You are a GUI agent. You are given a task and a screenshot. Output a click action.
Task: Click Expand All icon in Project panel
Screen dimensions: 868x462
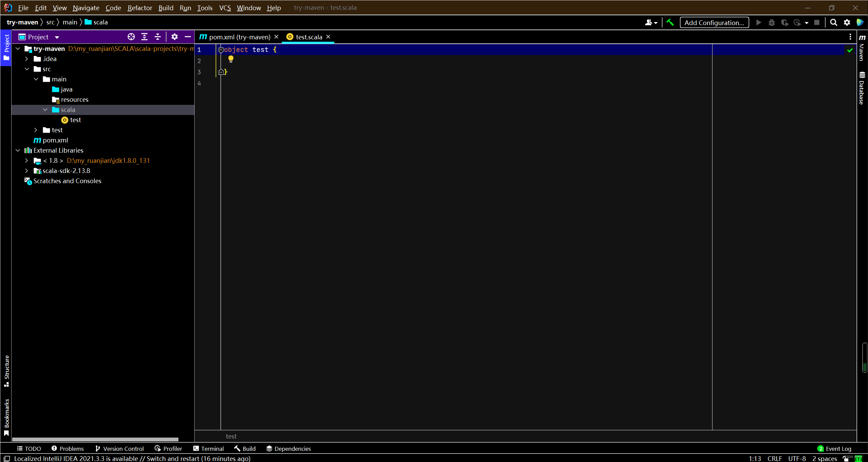tap(144, 37)
